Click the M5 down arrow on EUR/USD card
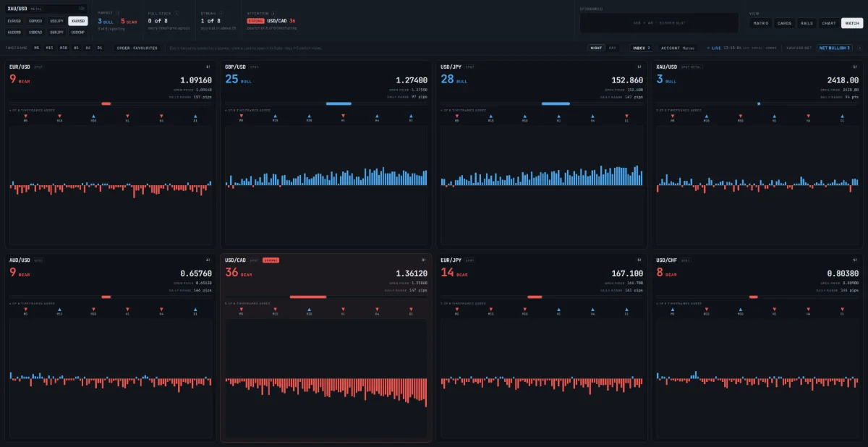 click(25, 116)
